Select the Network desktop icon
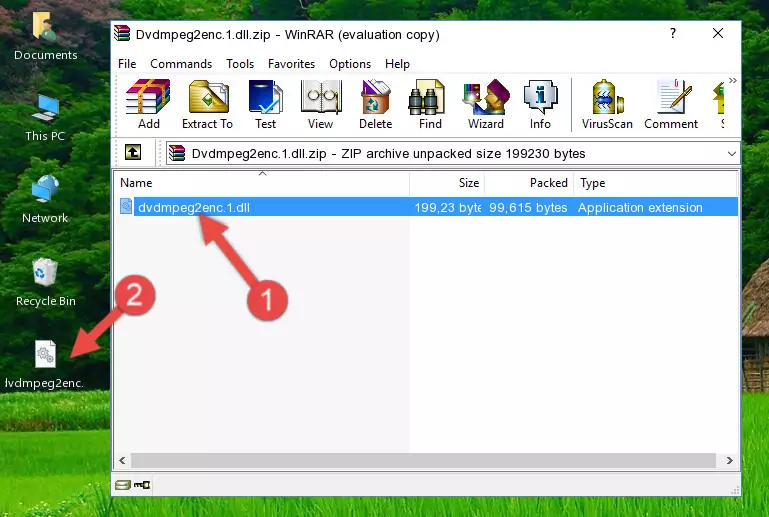The image size is (769, 517). coord(45,199)
